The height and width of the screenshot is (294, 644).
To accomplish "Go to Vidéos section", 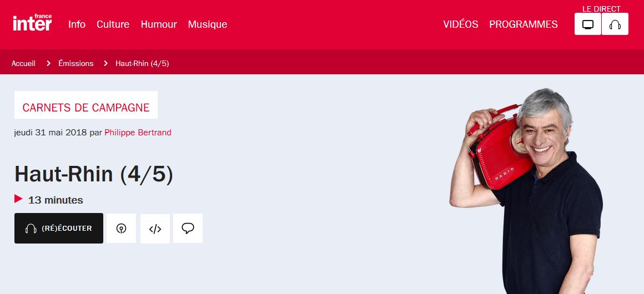I will 460,24.
